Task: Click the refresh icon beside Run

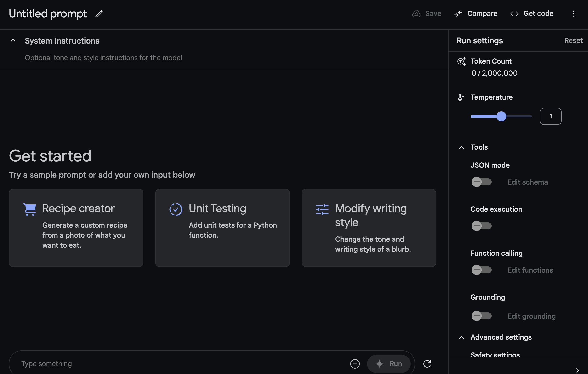Action: pyautogui.click(x=427, y=364)
